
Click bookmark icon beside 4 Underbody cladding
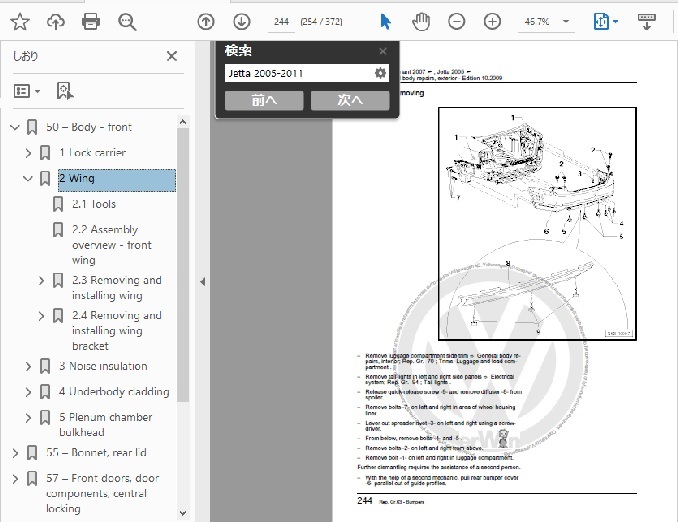(45, 392)
